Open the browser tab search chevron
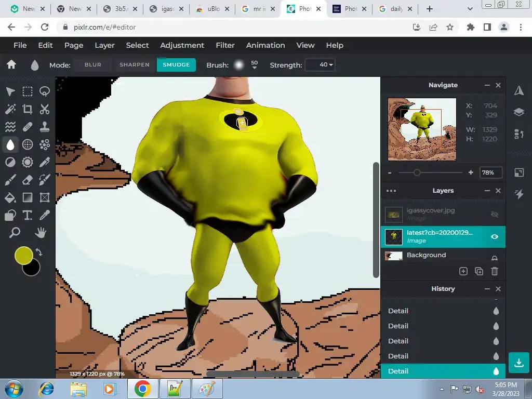The image size is (532, 399). [470, 9]
